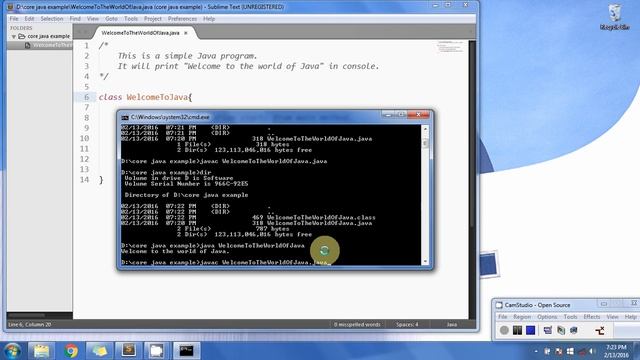
Task: Select the core java example folder row
Action: tap(40, 36)
